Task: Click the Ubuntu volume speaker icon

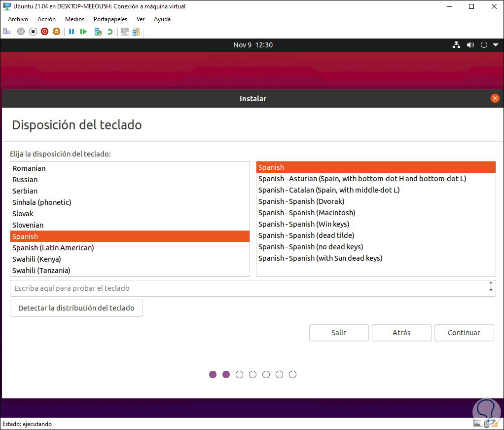Action: pos(470,45)
